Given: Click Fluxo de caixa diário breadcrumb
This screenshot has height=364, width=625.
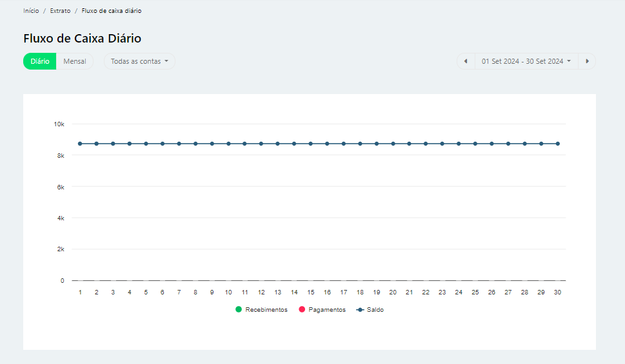Looking at the screenshot, I should click(112, 11).
